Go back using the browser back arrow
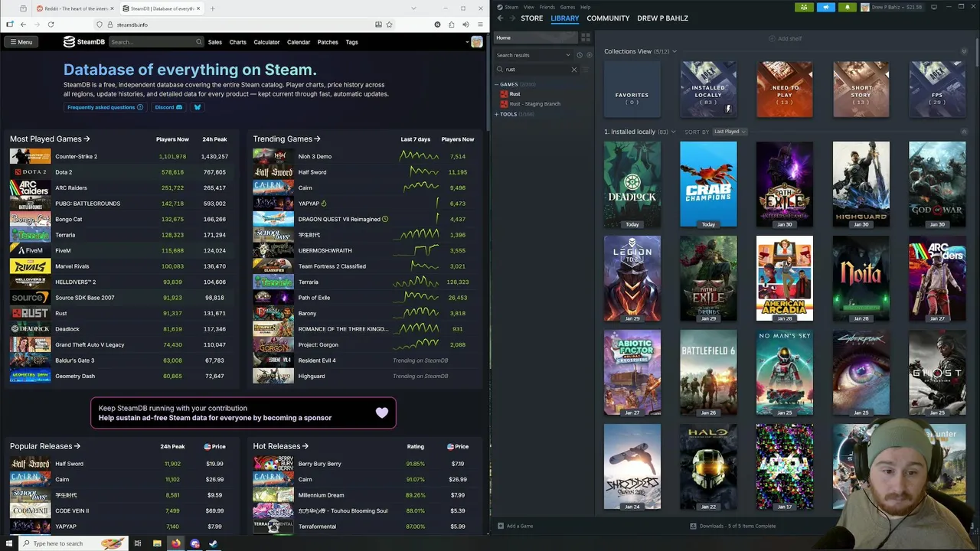 (x=23, y=24)
